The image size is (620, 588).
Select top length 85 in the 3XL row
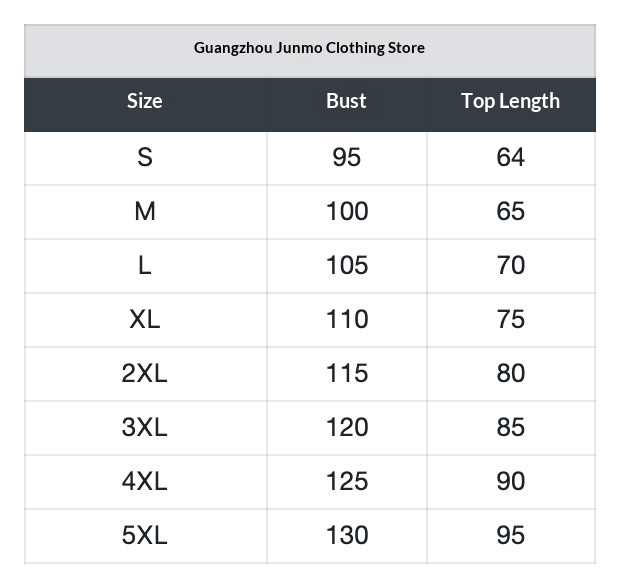coord(510,428)
